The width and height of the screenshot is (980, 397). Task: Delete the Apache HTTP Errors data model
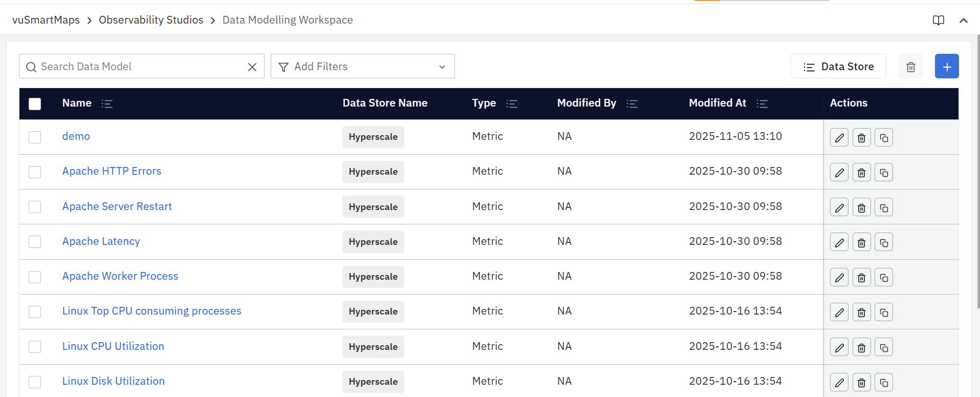(861, 173)
